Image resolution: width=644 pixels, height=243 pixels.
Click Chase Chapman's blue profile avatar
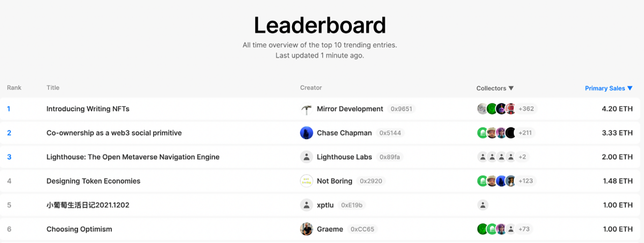(306, 133)
